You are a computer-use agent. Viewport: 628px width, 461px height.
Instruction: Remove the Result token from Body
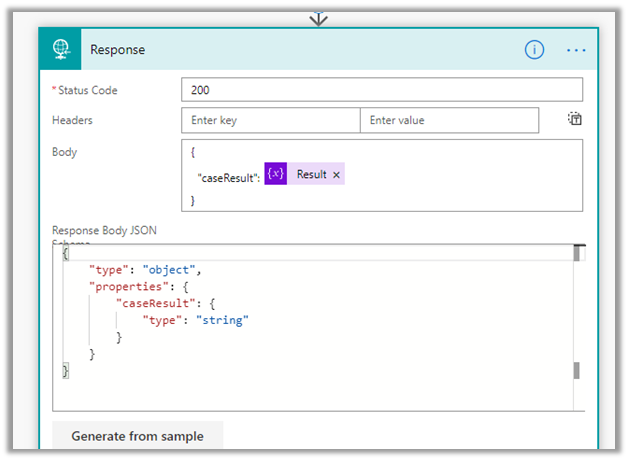point(336,175)
